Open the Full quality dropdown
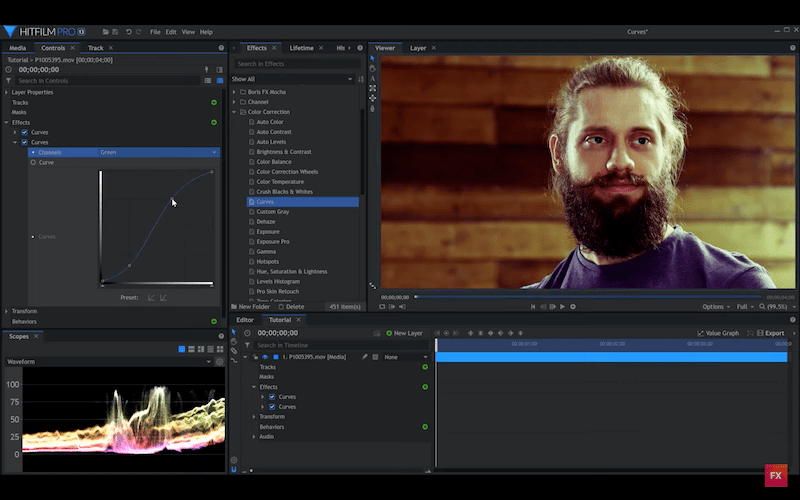Viewport: 800px width, 500px height. click(x=745, y=307)
